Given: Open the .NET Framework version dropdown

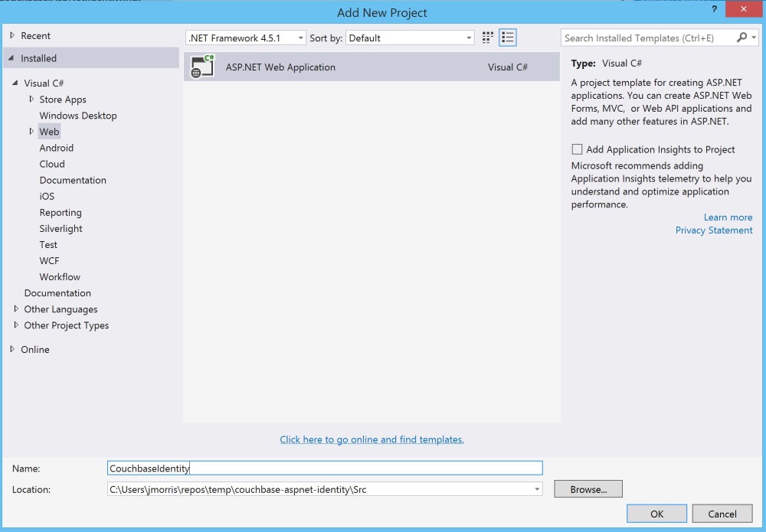Looking at the screenshot, I should 246,38.
